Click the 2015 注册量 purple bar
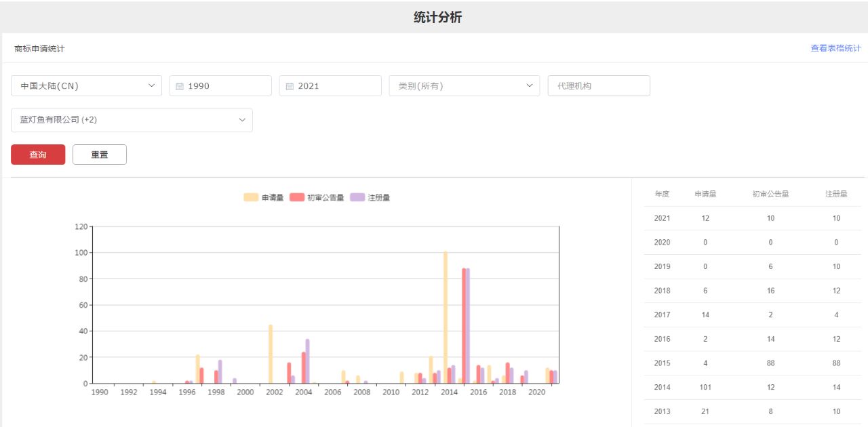Image resolution: width=868 pixels, height=427 pixels. [x=468, y=326]
